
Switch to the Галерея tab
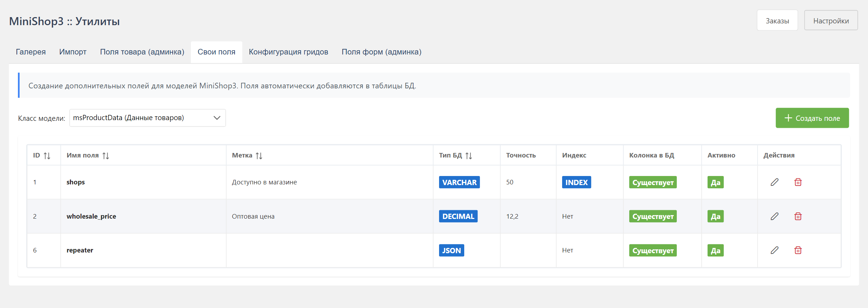(x=31, y=52)
